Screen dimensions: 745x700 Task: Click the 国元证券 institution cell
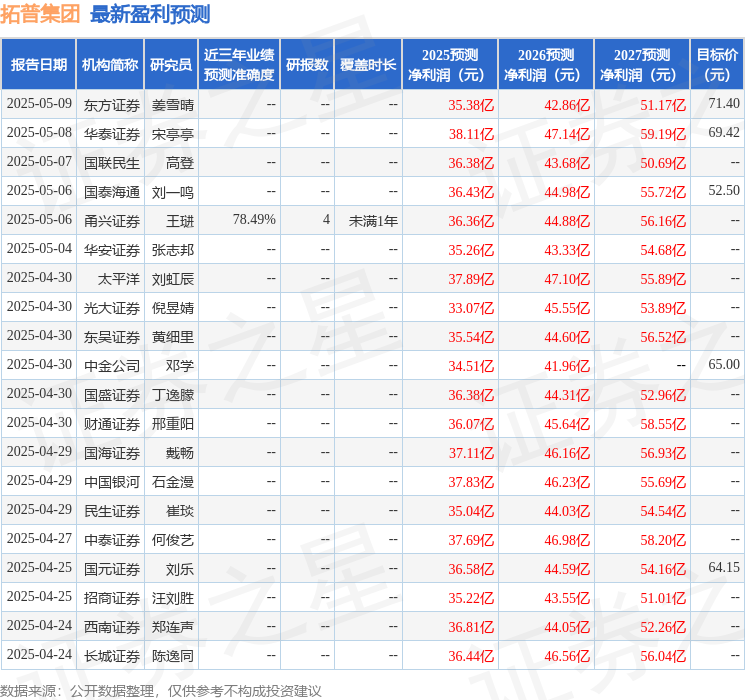click(112, 569)
